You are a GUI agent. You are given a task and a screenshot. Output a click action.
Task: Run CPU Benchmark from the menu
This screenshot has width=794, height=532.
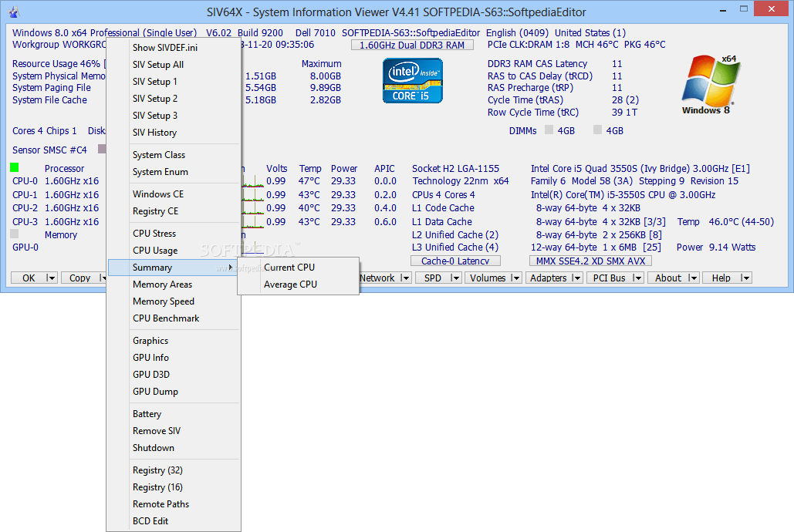[x=174, y=318]
